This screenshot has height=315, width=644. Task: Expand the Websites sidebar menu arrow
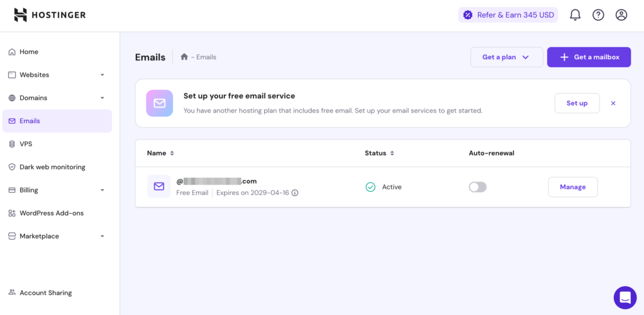(103, 75)
